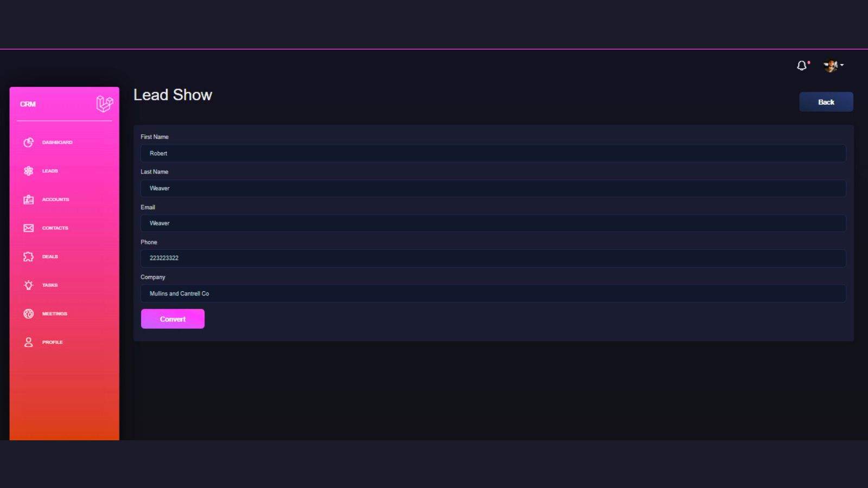Click the Back button
Viewport: 868px width, 488px height.
pos(826,102)
